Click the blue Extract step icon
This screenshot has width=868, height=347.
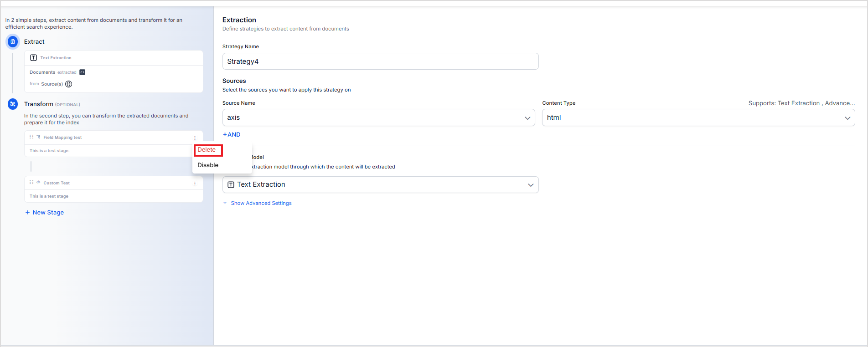tap(13, 42)
